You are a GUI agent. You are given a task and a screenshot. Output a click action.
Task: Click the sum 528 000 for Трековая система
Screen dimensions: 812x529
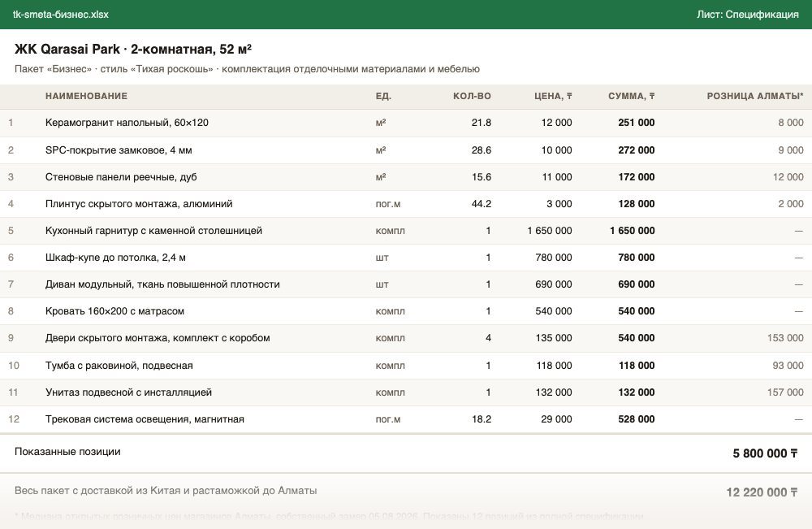point(637,419)
